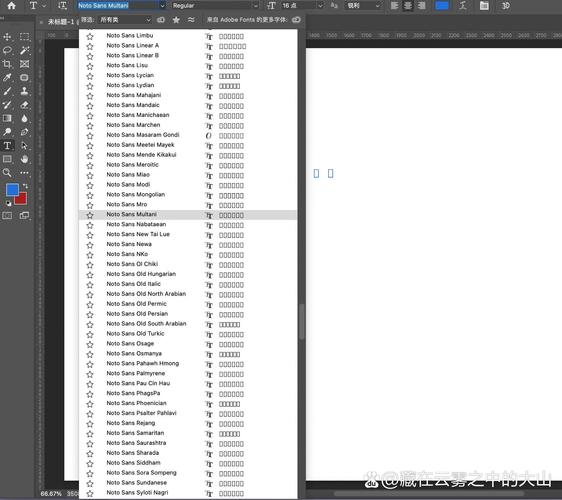The image size is (562, 500).
Task: Click the 3D text button
Action: [505, 6]
